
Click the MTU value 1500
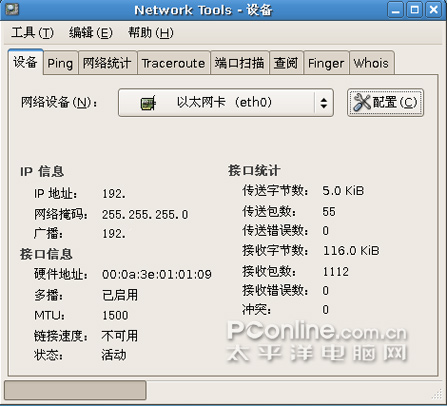point(115,315)
